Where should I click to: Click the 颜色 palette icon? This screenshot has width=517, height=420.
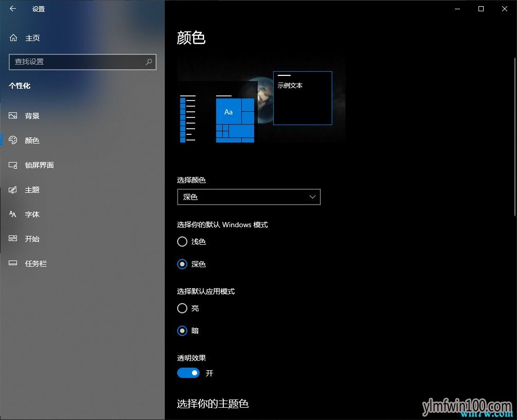(x=13, y=141)
